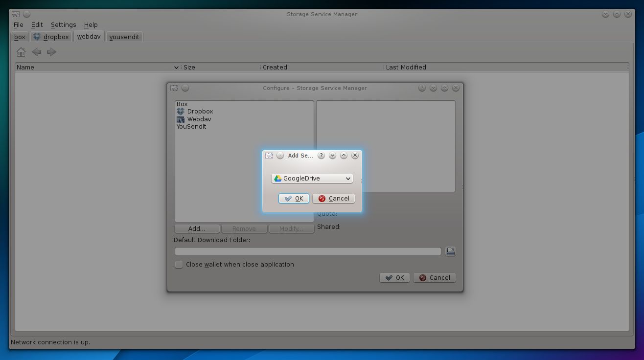Image resolution: width=644 pixels, height=360 pixels.
Task: Select Box in services list
Action: [182, 104]
